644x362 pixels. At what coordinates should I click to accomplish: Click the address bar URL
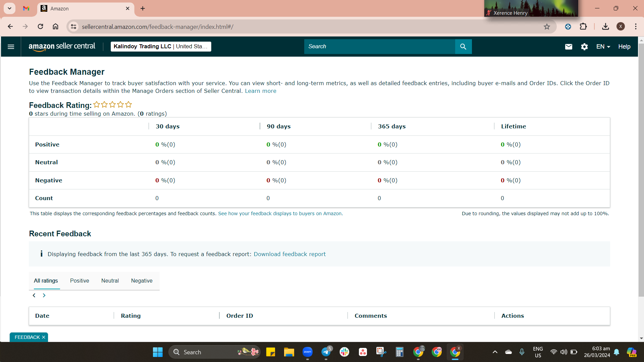[x=158, y=27]
